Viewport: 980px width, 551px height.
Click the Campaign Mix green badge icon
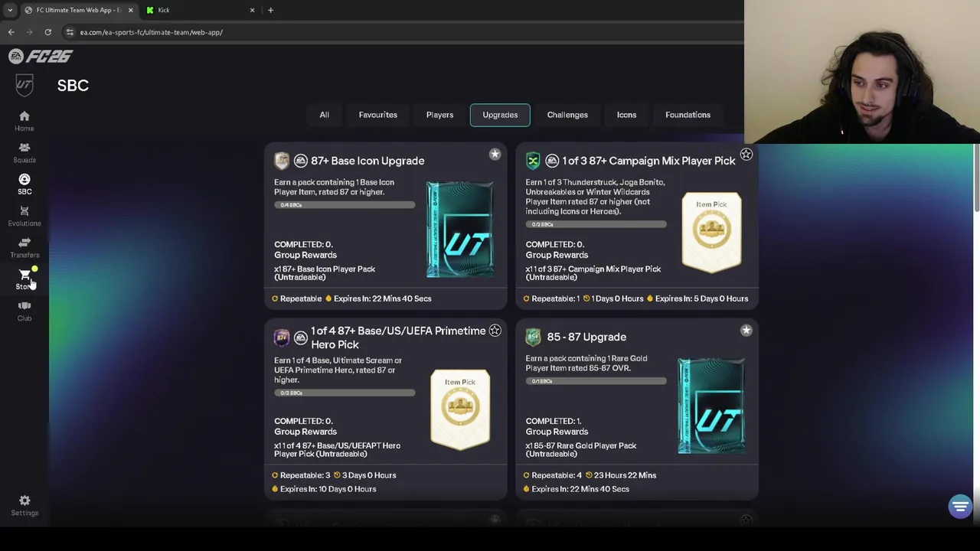click(x=533, y=160)
